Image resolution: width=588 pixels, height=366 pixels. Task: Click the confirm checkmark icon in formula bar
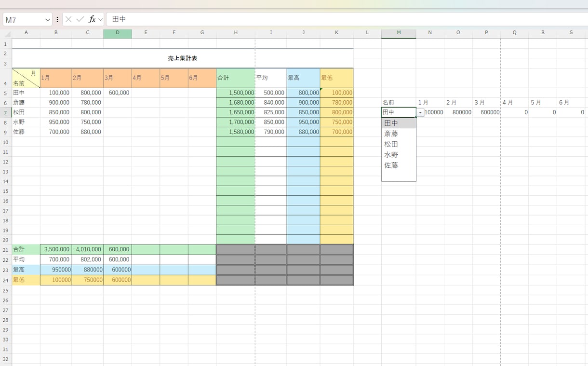80,19
